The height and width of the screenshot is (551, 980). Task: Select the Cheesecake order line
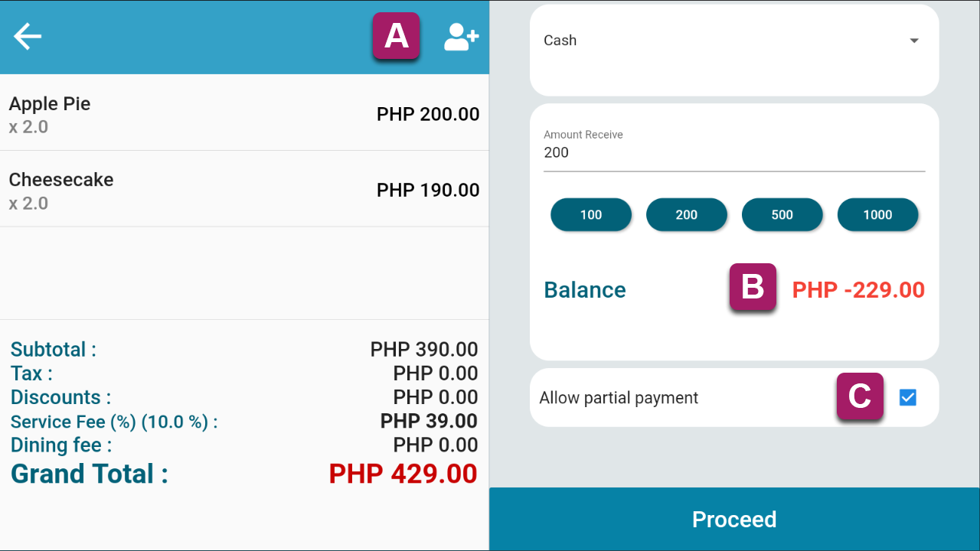click(244, 189)
